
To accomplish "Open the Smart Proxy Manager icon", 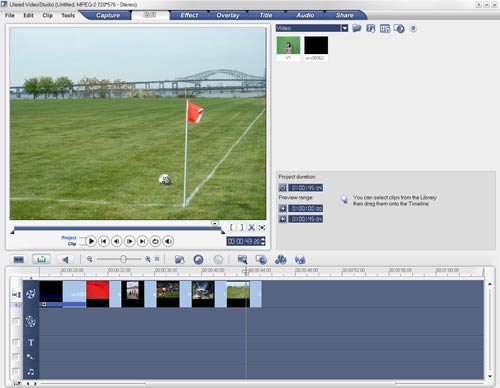I will pos(242,259).
